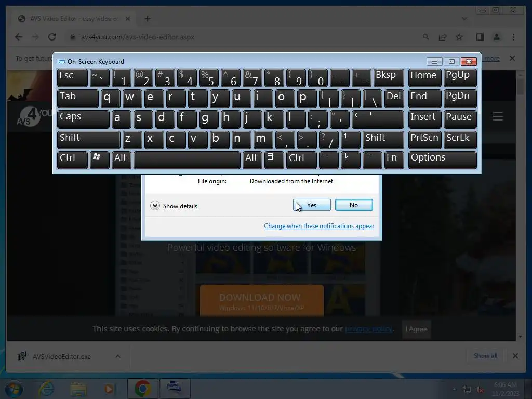Click the spacebar key
The width and height of the screenshot is (532, 399).
coord(187,160)
